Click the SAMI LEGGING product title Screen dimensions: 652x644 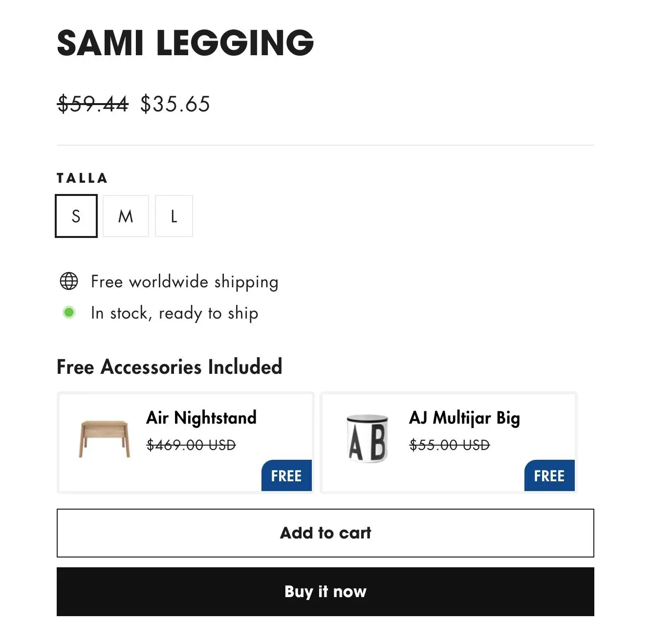pos(185,43)
